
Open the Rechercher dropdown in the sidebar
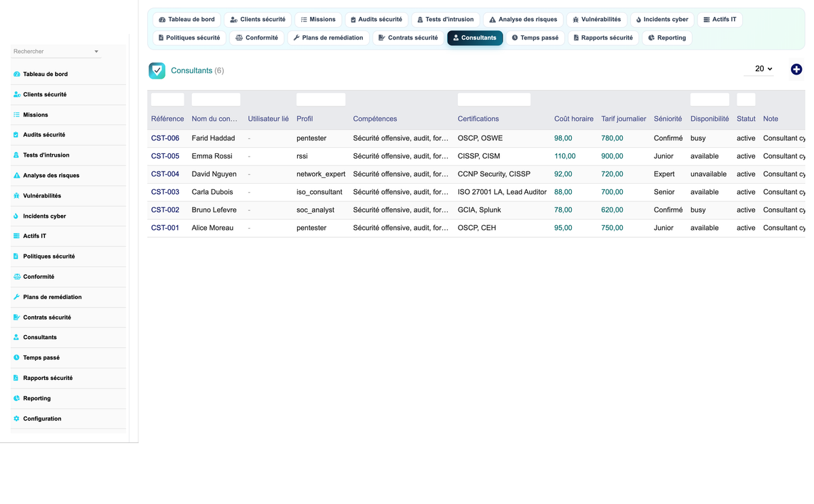click(x=56, y=52)
